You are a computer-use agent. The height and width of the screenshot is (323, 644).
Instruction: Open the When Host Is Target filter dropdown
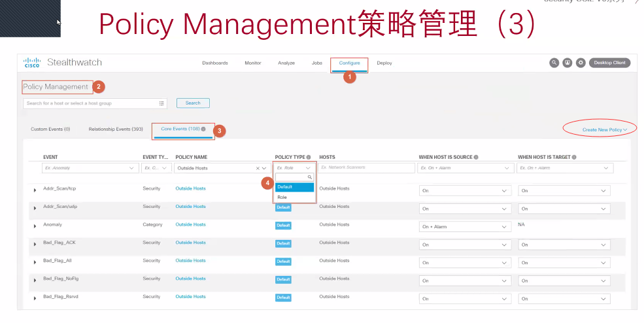tap(565, 168)
